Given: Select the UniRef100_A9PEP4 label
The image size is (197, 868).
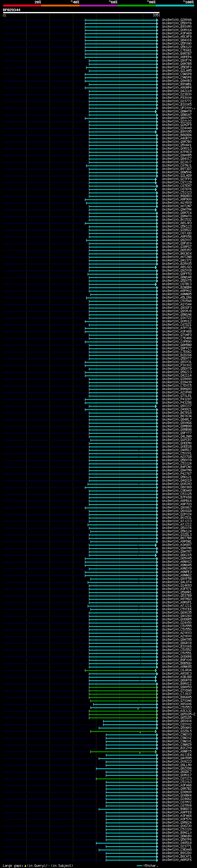Looking at the screenshot, I should tap(177, 57).
